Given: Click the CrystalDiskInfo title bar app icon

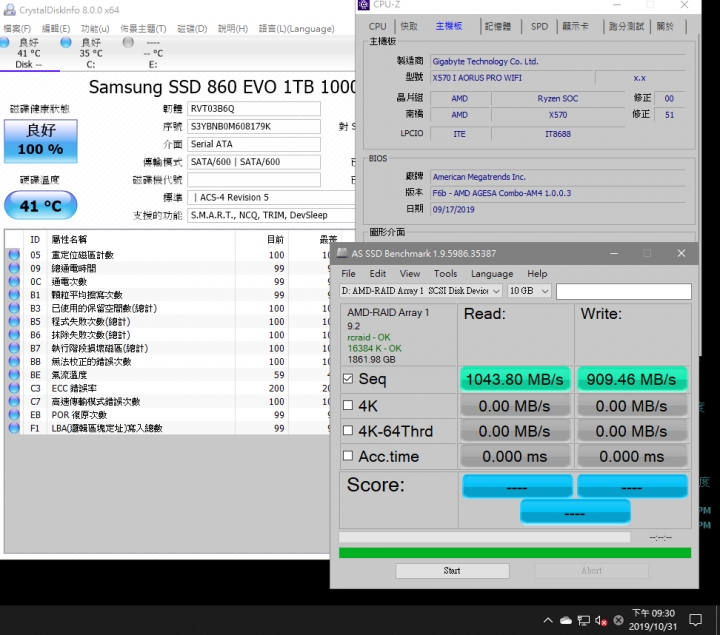Looking at the screenshot, I should click(x=9, y=10).
